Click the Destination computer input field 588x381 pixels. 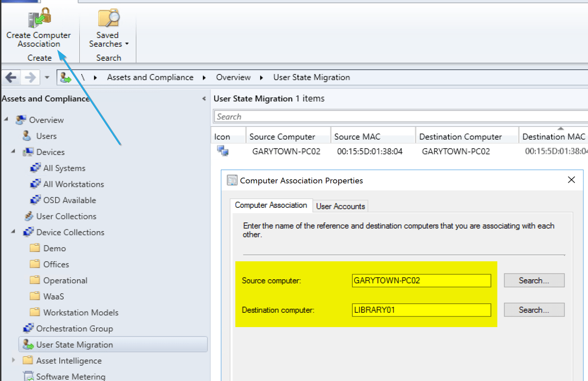click(421, 310)
